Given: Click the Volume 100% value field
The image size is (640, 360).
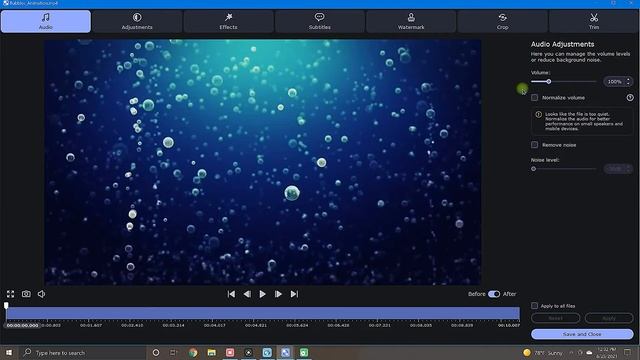Looking at the screenshot, I should pyautogui.click(x=614, y=82).
